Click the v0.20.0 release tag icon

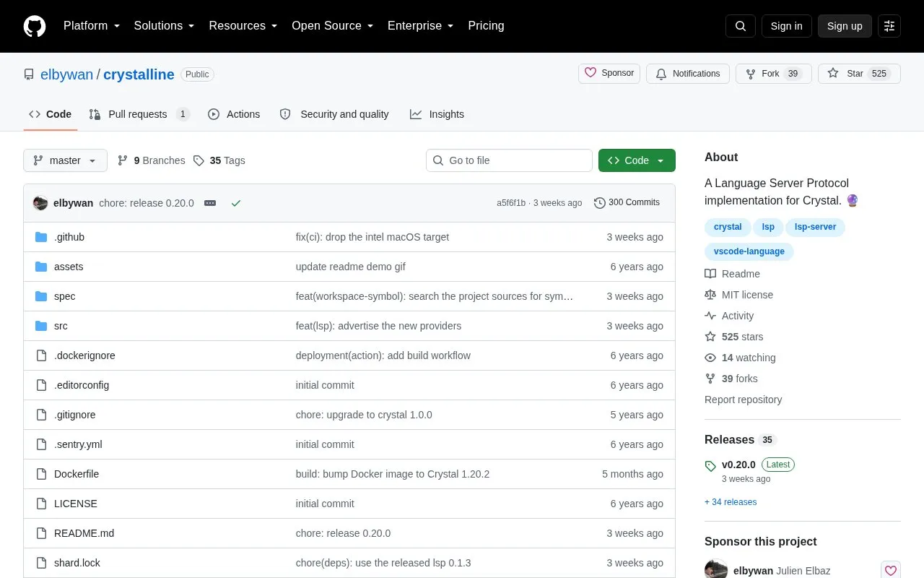tap(710, 466)
